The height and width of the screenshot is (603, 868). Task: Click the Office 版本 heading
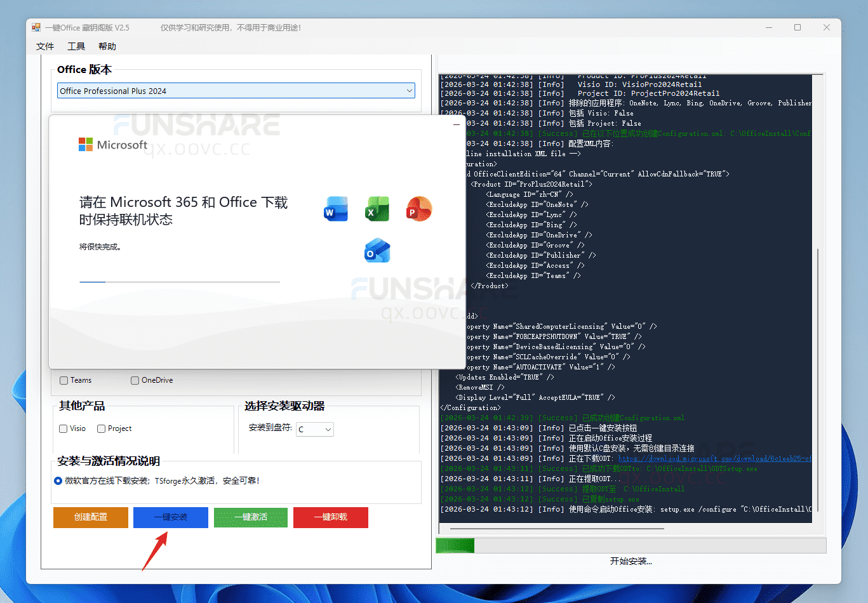coord(84,69)
